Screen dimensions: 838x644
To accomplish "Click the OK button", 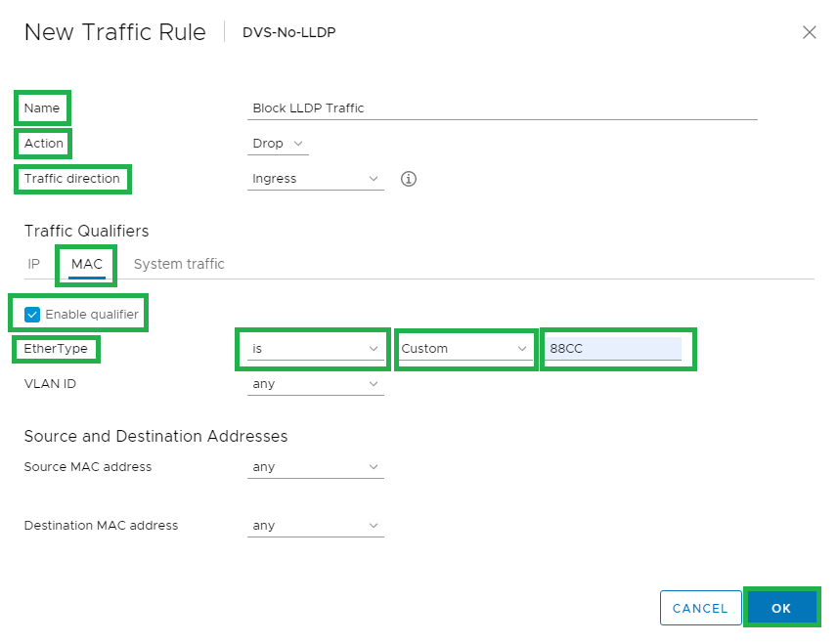I will [x=780, y=608].
